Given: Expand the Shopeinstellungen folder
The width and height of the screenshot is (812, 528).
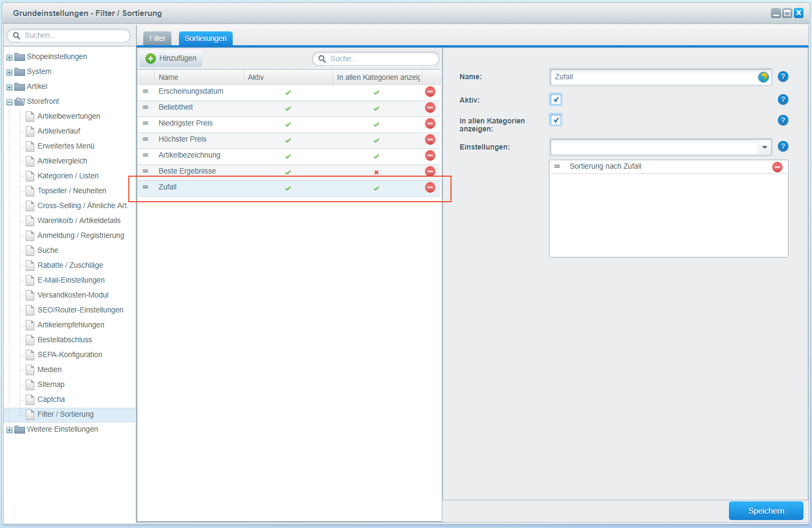Looking at the screenshot, I should coord(9,57).
